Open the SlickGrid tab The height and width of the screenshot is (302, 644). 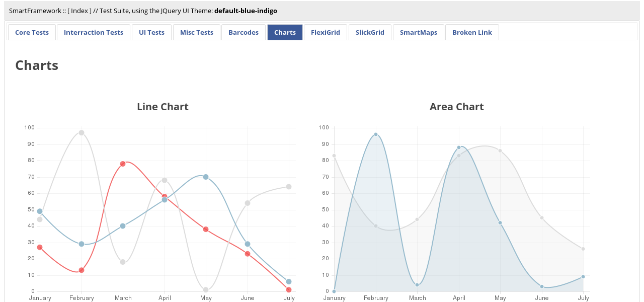(370, 32)
